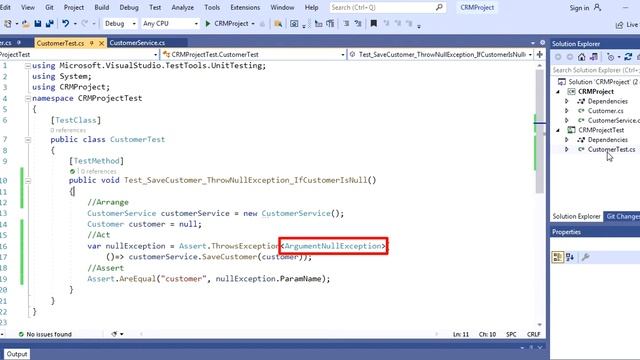Open the Build menu

pos(102,7)
